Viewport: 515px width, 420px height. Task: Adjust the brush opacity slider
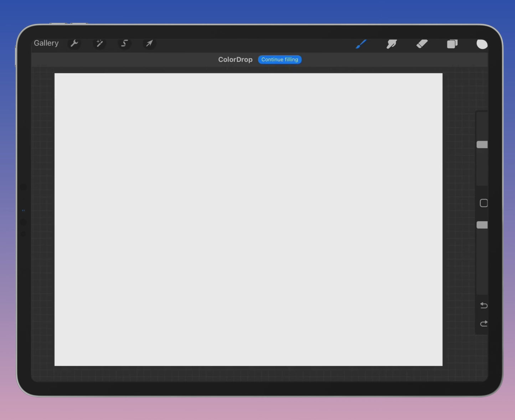coord(482,225)
